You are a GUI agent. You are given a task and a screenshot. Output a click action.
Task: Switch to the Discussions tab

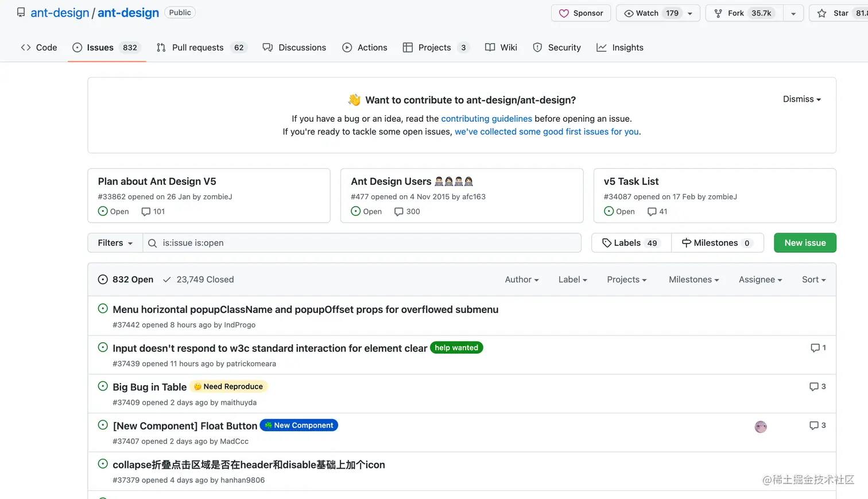pyautogui.click(x=294, y=48)
